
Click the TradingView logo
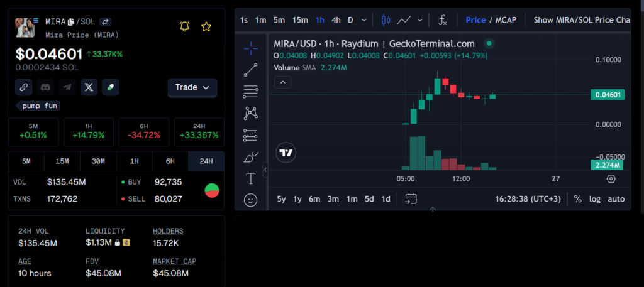click(286, 153)
